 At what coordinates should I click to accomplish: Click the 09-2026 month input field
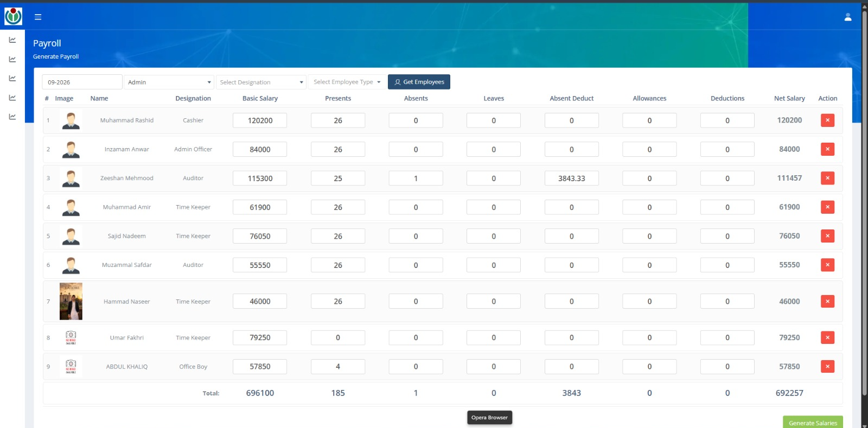pos(82,82)
